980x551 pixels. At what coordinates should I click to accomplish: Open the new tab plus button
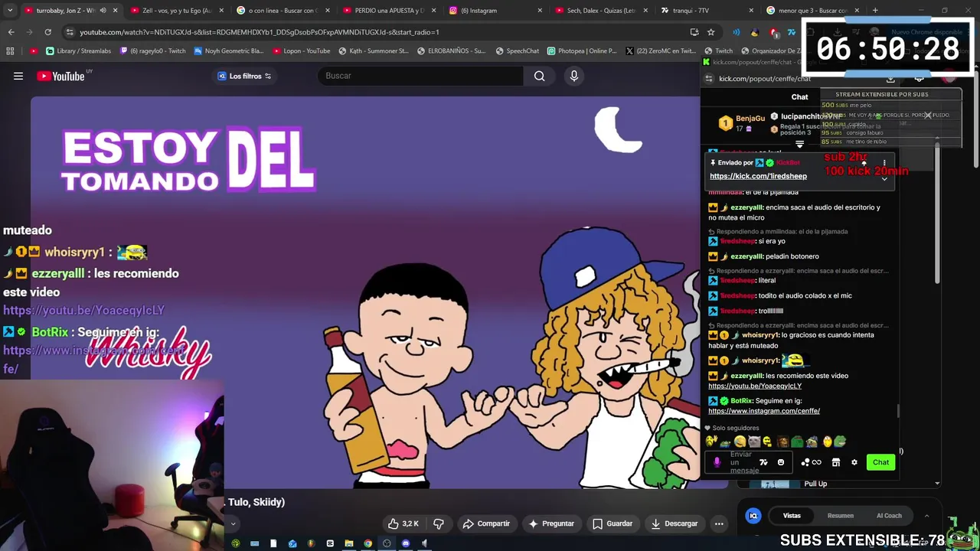pyautogui.click(x=875, y=11)
